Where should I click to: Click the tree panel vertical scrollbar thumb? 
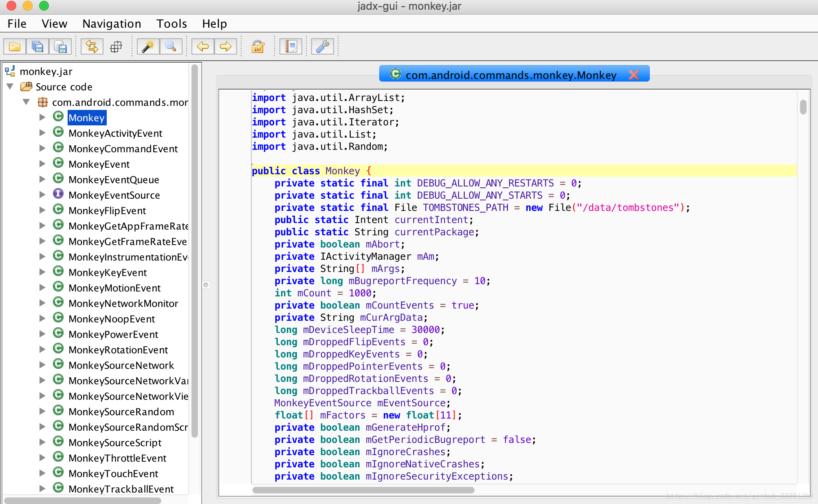tap(195, 251)
